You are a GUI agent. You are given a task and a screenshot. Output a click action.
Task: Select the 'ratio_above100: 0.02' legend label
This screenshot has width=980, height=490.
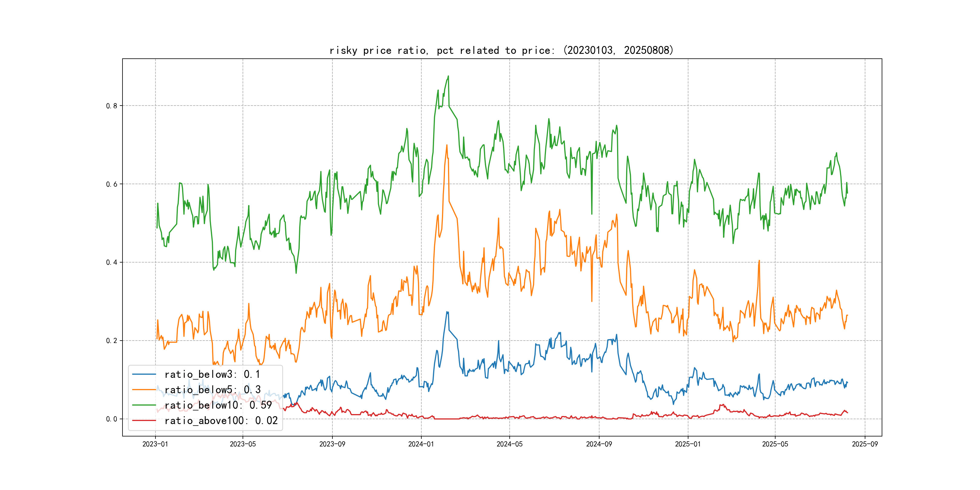tap(221, 420)
